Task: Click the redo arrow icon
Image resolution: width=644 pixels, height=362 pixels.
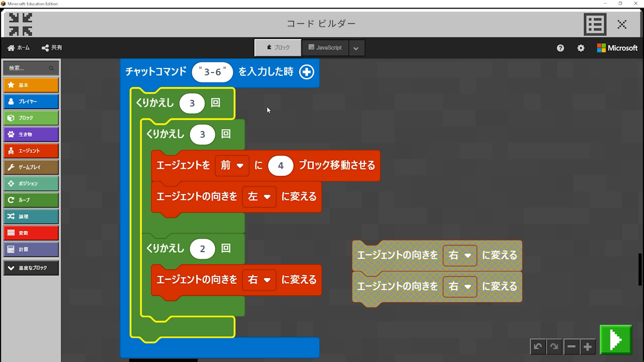Action: pos(554,346)
